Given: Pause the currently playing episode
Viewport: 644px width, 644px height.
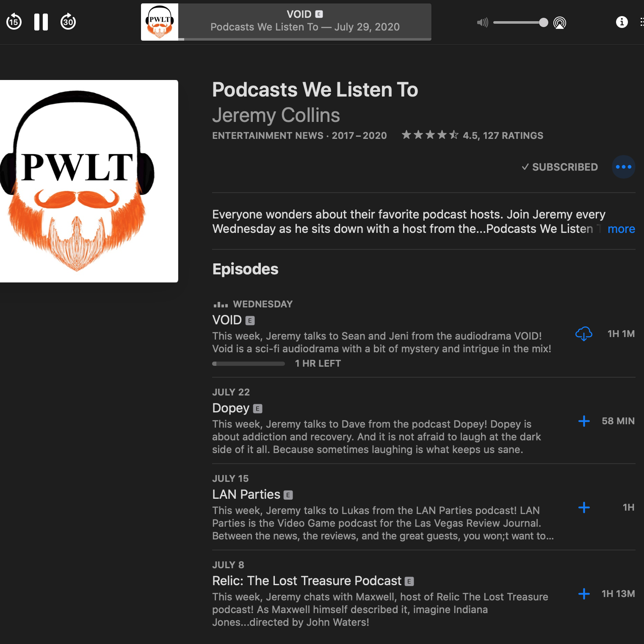Looking at the screenshot, I should coord(41,22).
